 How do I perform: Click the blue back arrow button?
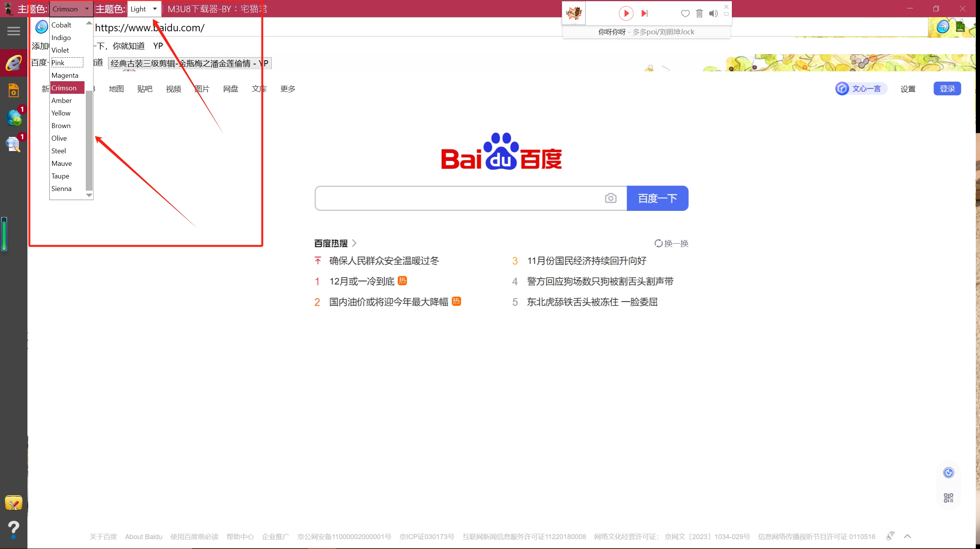click(42, 27)
